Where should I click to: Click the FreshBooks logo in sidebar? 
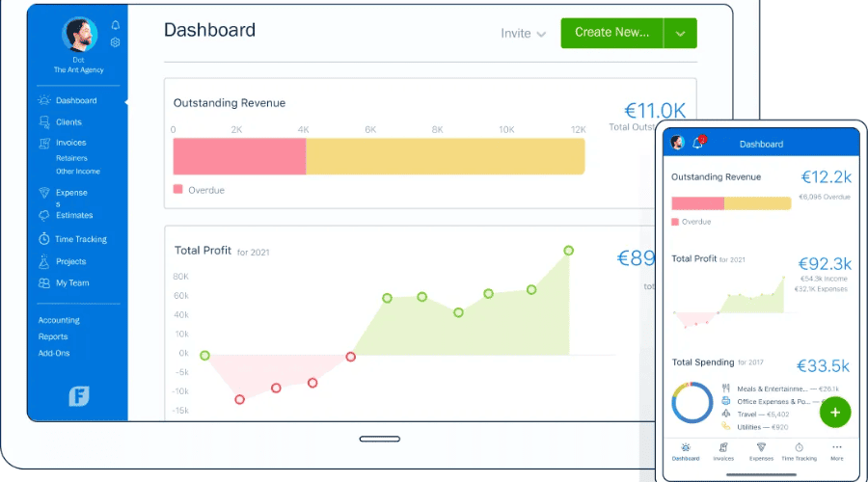pyautogui.click(x=78, y=396)
